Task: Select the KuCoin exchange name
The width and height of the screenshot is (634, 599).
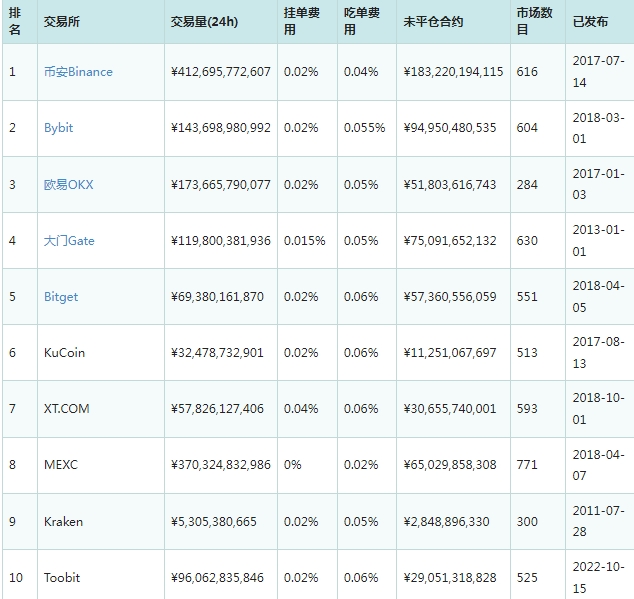Action: pos(64,353)
